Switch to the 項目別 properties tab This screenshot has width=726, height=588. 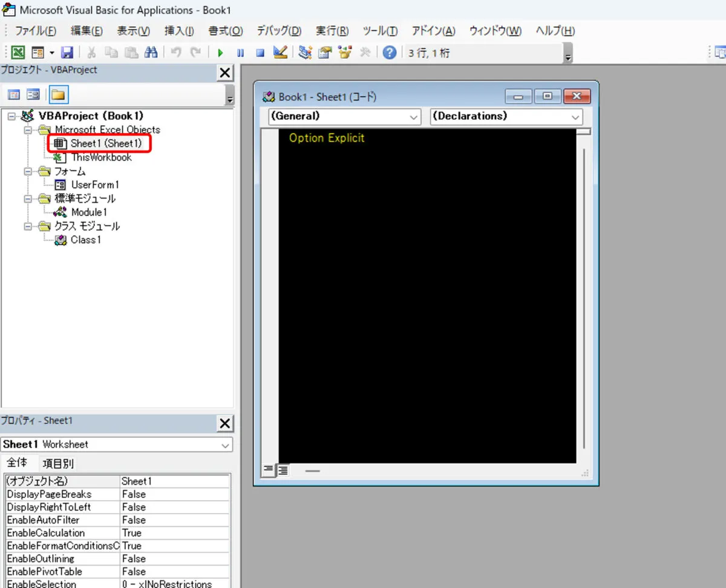click(58, 463)
